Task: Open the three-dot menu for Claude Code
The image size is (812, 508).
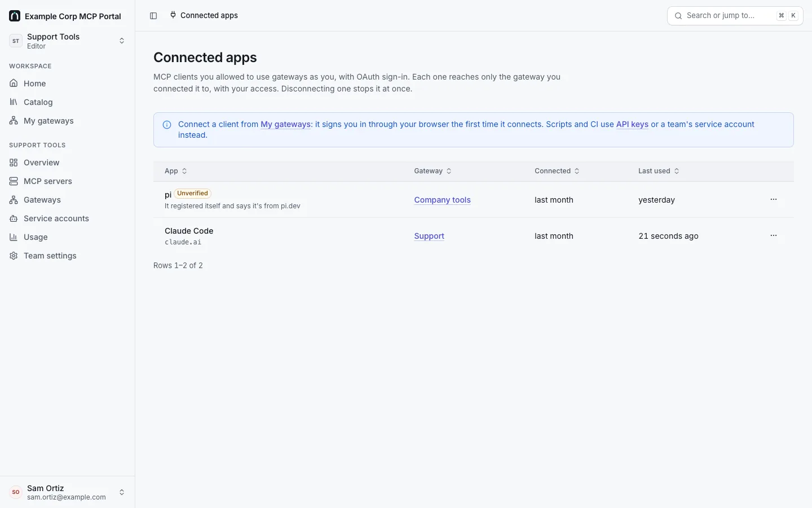Action: click(x=774, y=235)
